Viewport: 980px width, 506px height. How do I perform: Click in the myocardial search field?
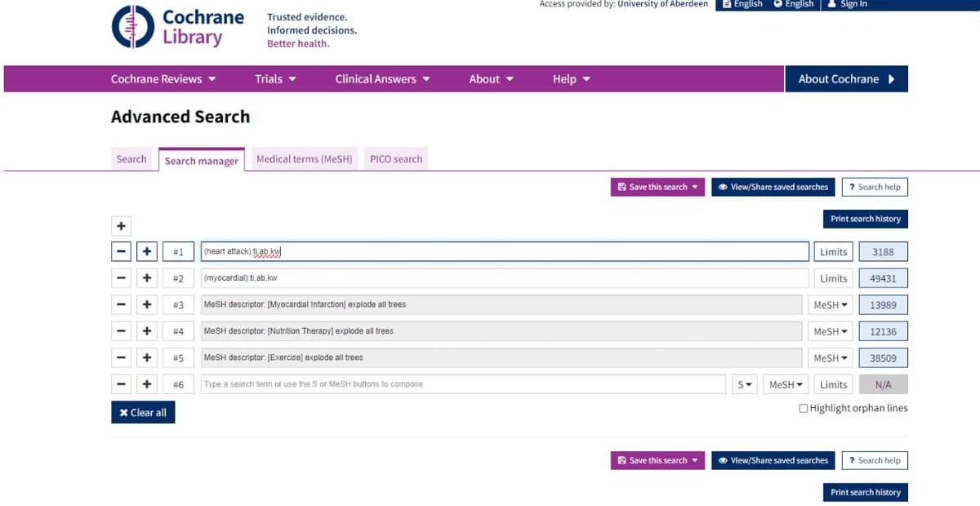pyautogui.click(x=505, y=278)
